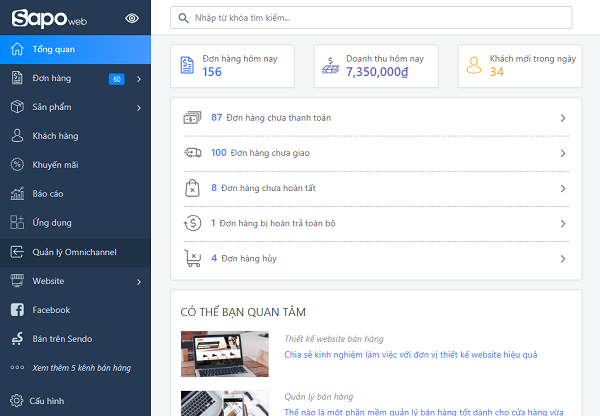This screenshot has height=416, width=600.
Task: Click the Khuyến mãi percent icon
Action: [x=17, y=165]
